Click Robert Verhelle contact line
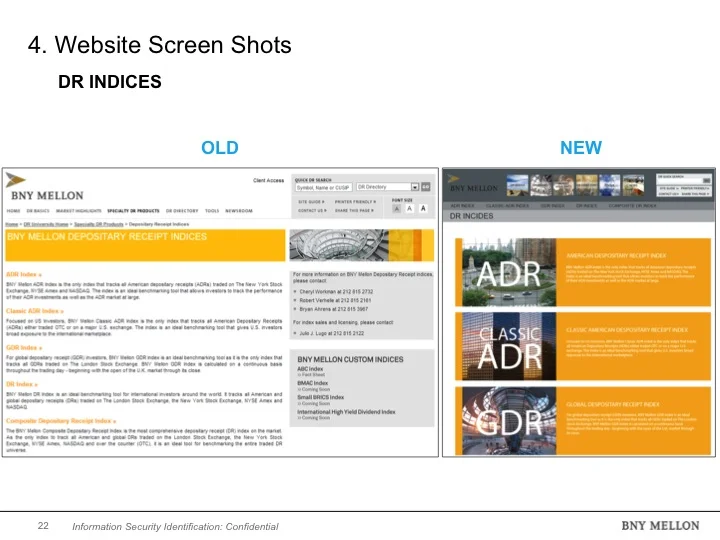Screen dimensions: 720x540 pyautogui.click(x=335, y=300)
